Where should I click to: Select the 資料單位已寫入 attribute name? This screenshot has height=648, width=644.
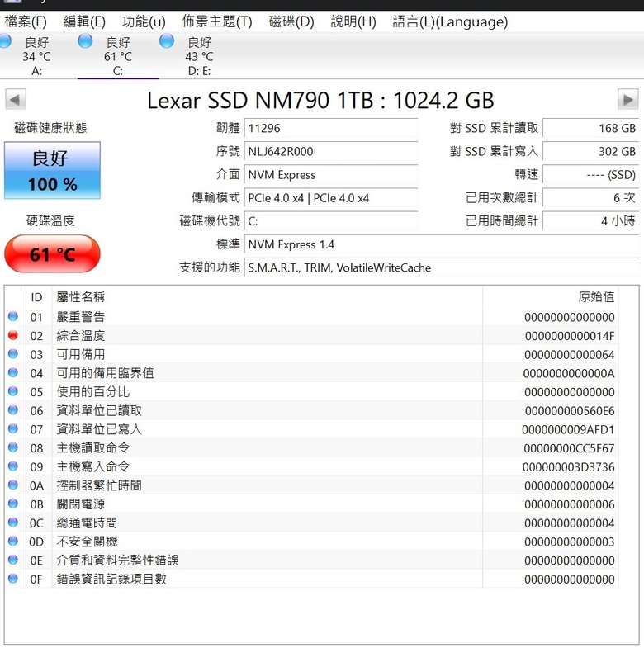tap(99, 429)
